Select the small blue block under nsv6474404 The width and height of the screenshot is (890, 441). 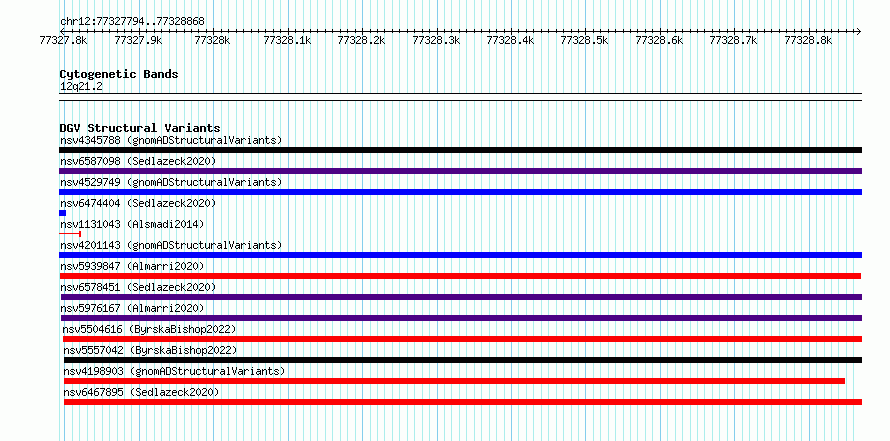[62, 213]
